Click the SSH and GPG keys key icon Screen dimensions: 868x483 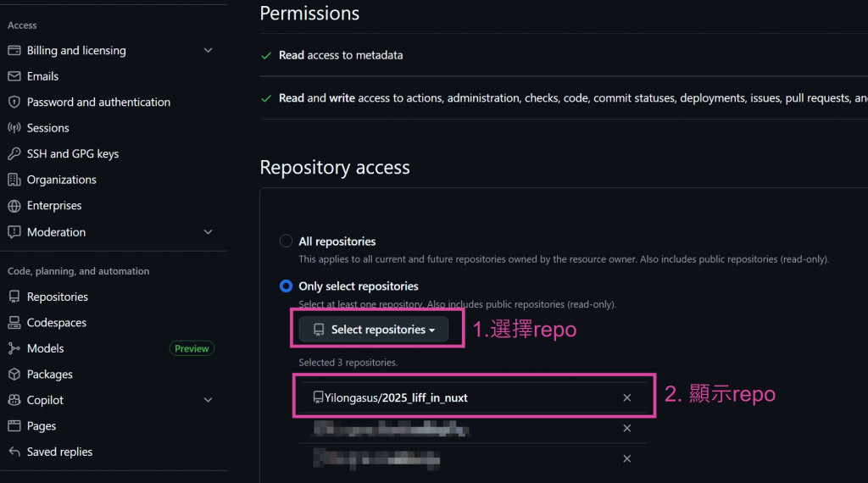pos(14,154)
